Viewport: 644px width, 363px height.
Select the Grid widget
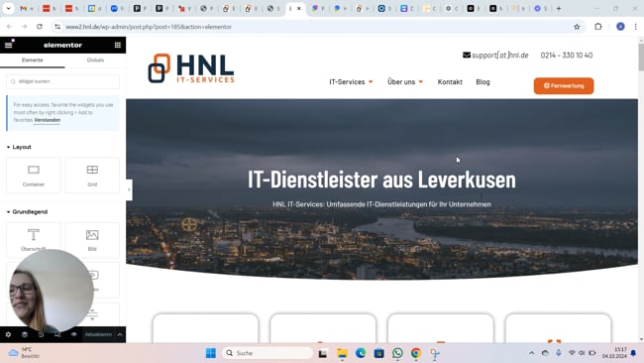click(92, 176)
